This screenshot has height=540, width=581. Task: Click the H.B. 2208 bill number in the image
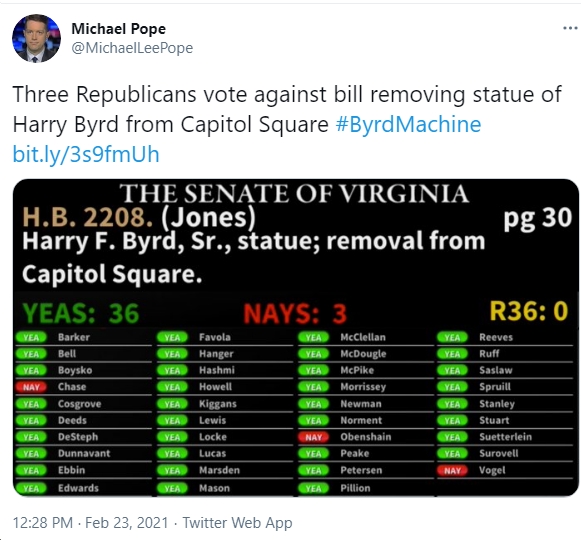(x=87, y=217)
